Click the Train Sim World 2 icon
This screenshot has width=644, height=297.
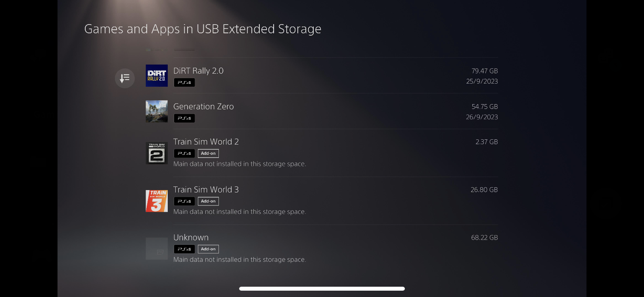(157, 153)
